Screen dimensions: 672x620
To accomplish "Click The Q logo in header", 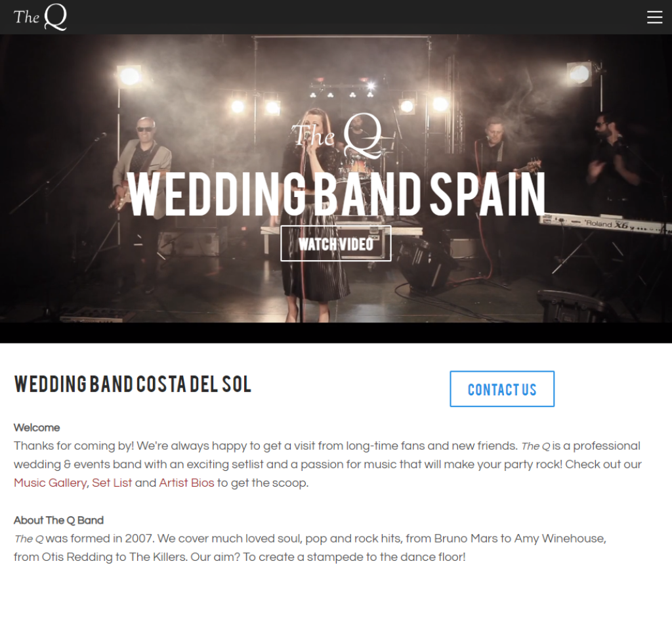I will click(x=40, y=17).
